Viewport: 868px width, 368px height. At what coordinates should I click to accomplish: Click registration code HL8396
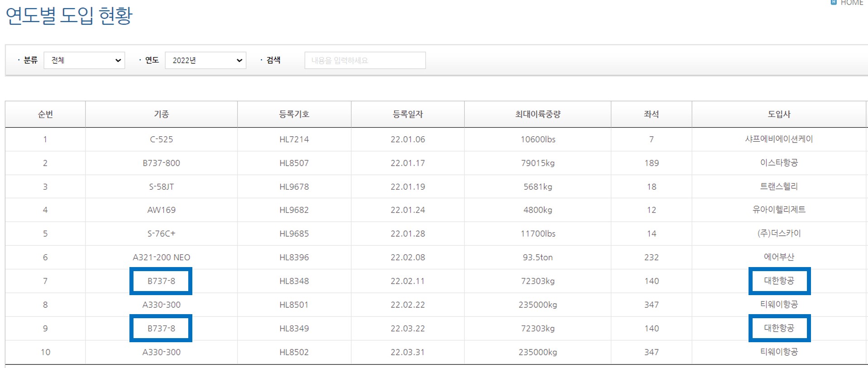tap(294, 257)
